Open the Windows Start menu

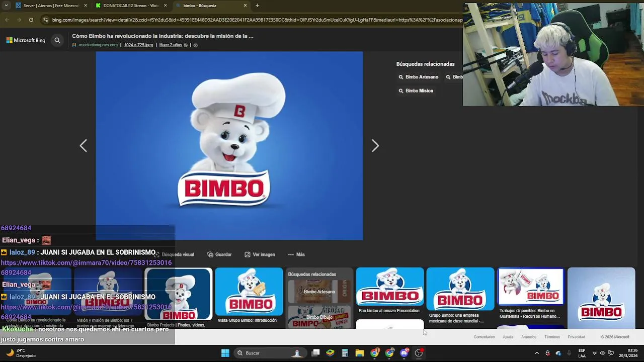pyautogui.click(x=225, y=353)
